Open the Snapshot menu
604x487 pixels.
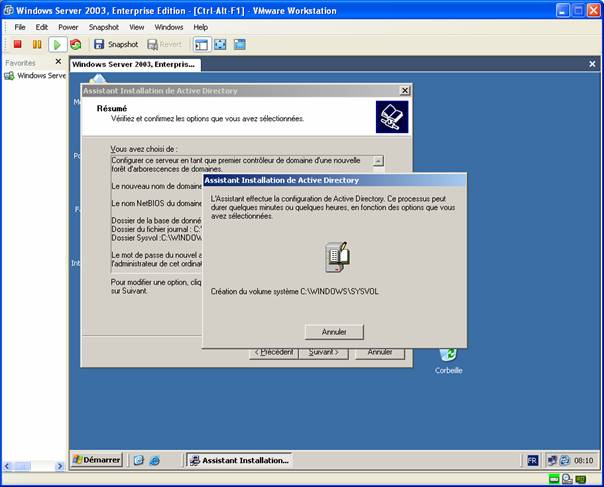[x=104, y=27]
